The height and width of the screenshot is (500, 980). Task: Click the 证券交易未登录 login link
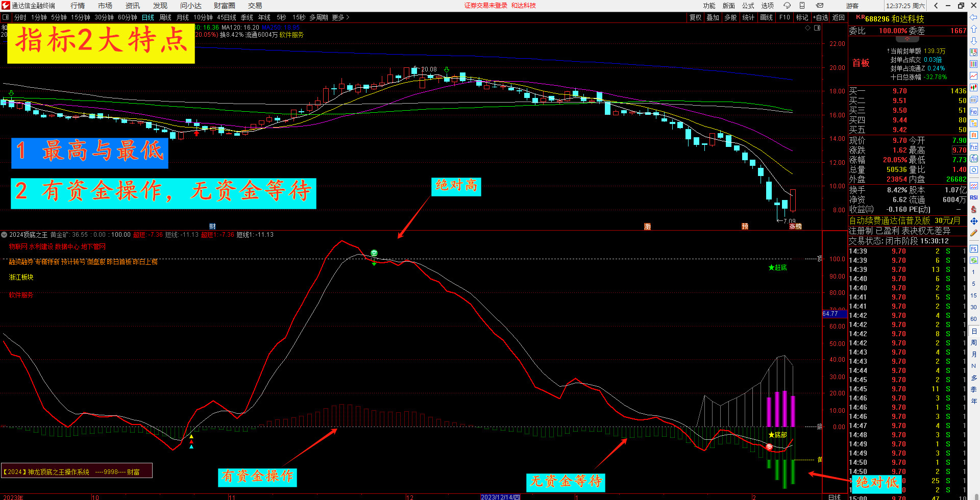click(x=486, y=6)
